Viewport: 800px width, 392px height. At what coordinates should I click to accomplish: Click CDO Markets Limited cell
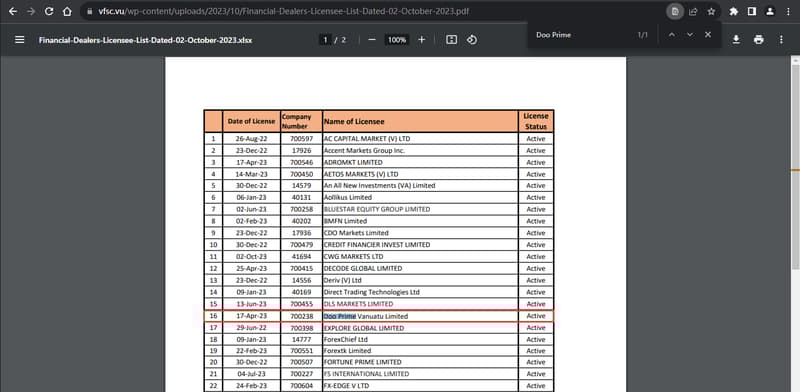(420, 233)
